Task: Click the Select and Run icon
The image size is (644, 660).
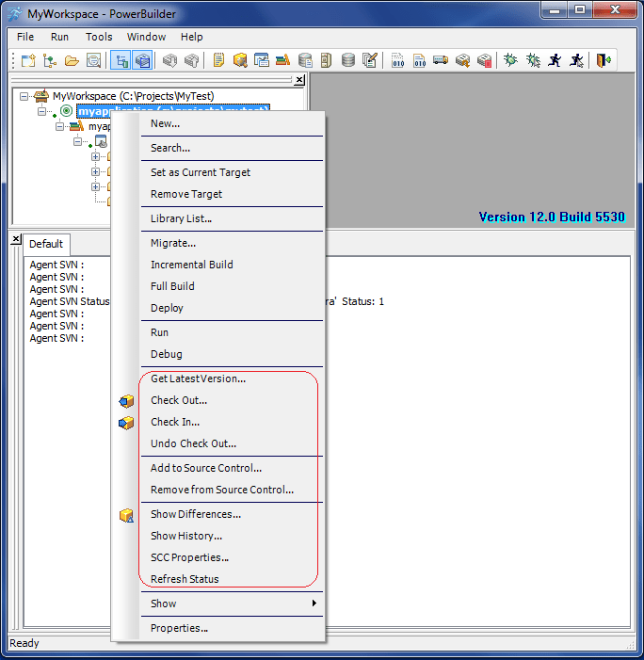Action: [x=576, y=60]
